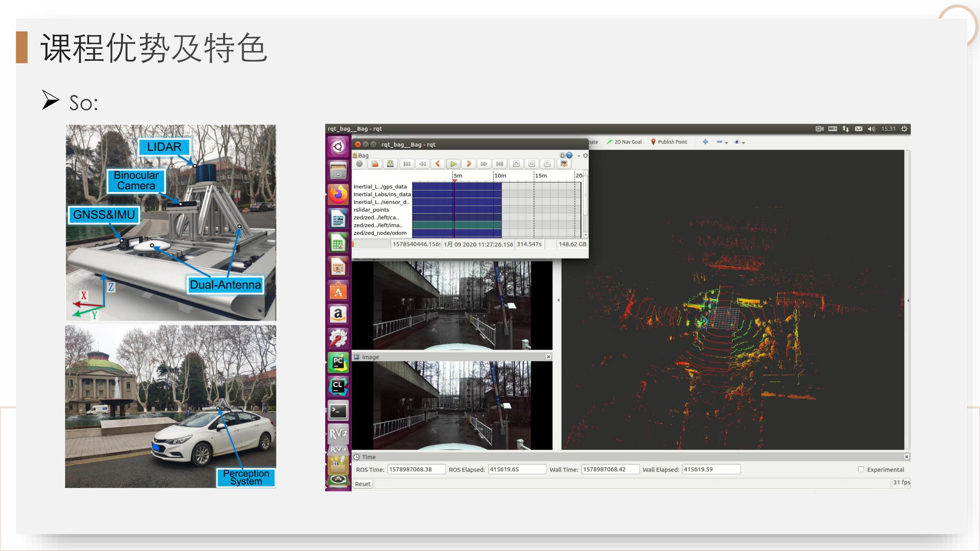Click the Publish Point tool in RViz
The width and height of the screenshot is (980, 551).
[x=669, y=142]
